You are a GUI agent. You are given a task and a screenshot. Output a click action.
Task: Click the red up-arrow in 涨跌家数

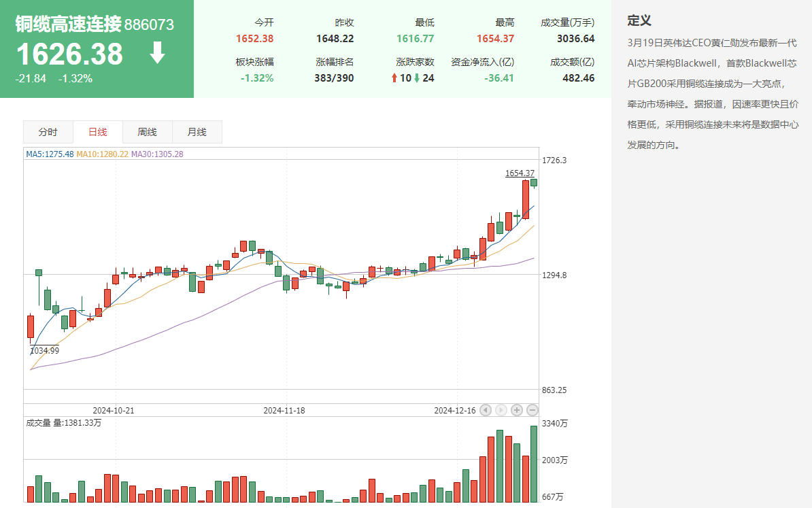pyautogui.click(x=396, y=78)
